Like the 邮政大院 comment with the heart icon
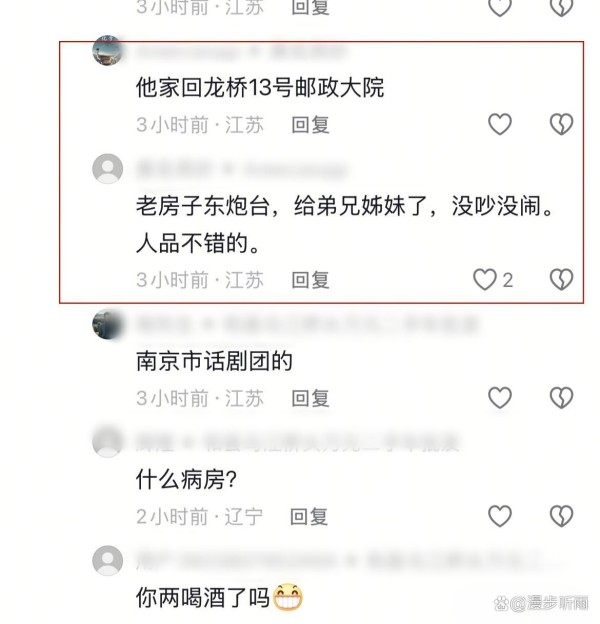600x624 pixels. point(500,124)
